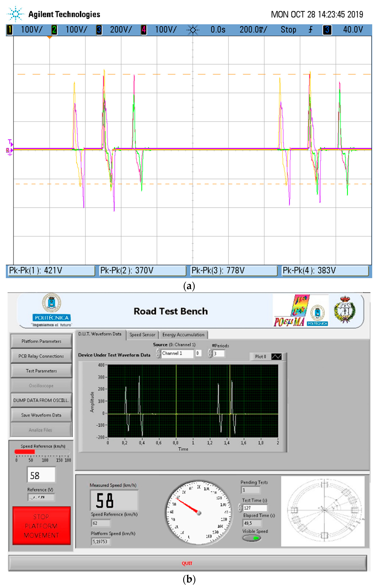Click the speedometer gauge needle
Image resolution: width=375 pixels, height=588 pixels.
(x=187, y=505)
